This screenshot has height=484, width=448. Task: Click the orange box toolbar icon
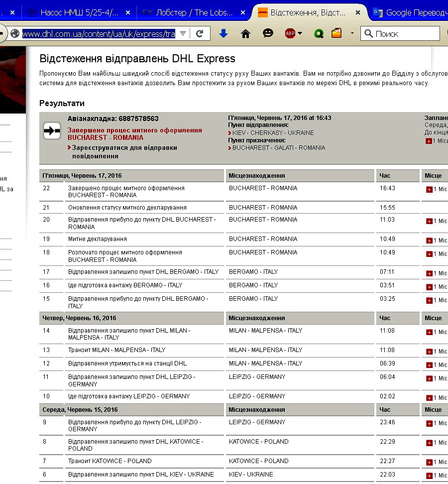click(336, 33)
